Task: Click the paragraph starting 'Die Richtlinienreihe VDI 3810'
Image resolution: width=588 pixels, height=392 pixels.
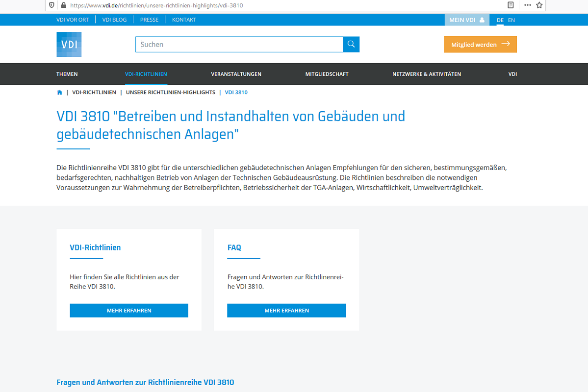Action: tap(281, 178)
